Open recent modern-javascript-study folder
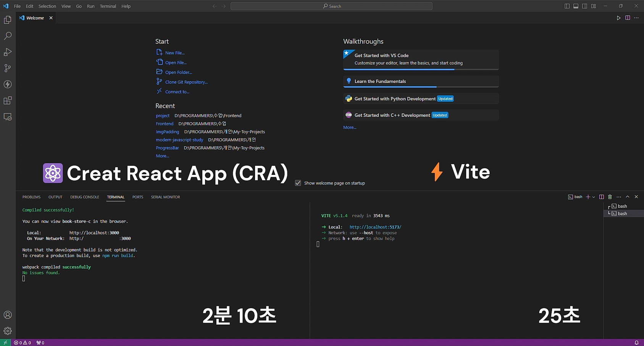644x346 pixels. pyautogui.click(x=179, y=140)
